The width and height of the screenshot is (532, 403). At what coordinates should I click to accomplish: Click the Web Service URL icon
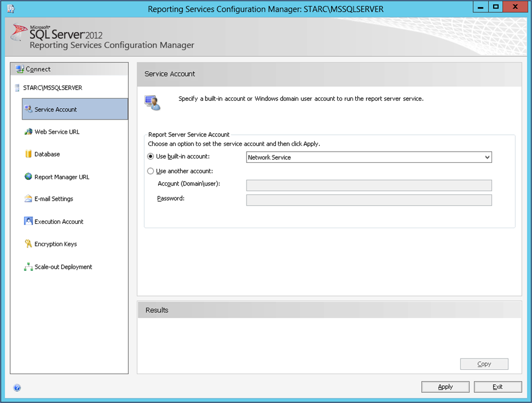pos(29,131)
